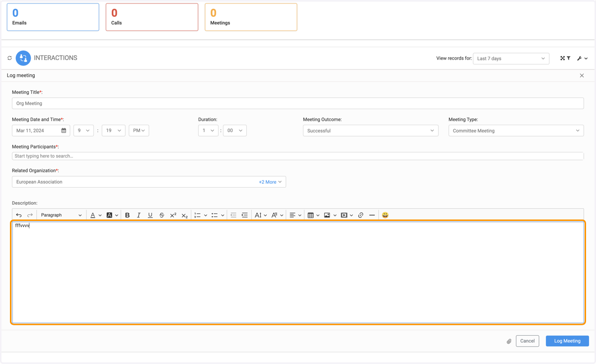Click the background color icon
This screenshot has height=364, width=596.
coord(109,215)
